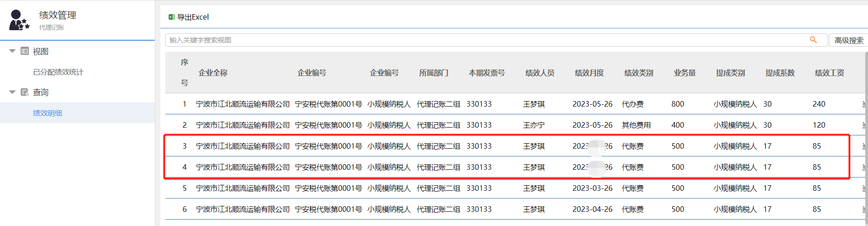Click 企业全称 column header
The width and height of the screenshot is (868, 226).
pos(213,73)
